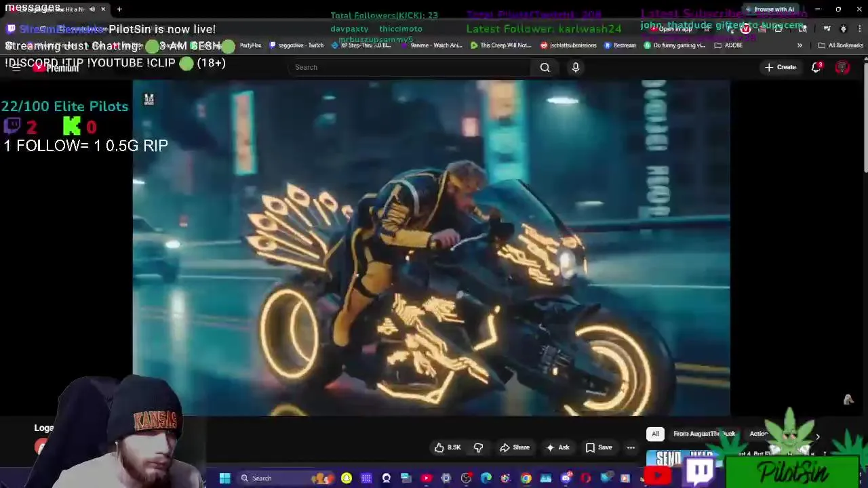Select 'From AugustTheDuck' chip

pyautogui.click(x=704, y=434)
